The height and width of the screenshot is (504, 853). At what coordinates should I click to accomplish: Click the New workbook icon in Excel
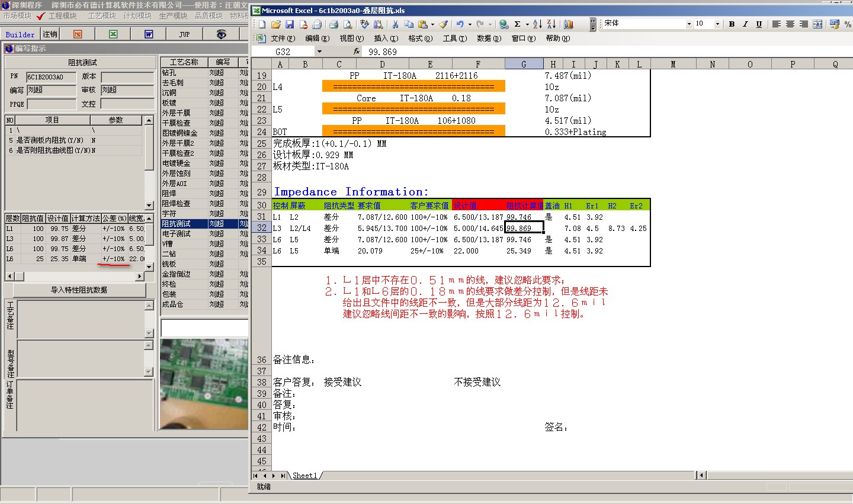point(262,24)
